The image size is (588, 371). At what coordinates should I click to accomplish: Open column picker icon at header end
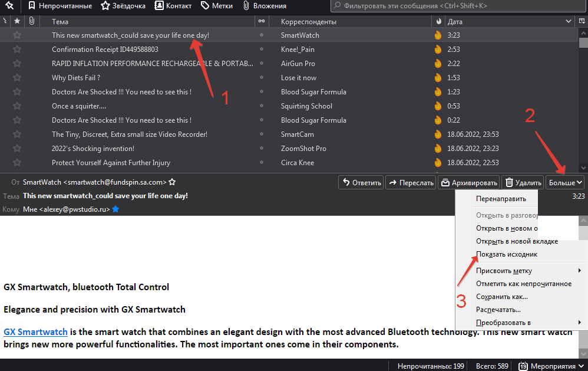click(x=582, y=21)
